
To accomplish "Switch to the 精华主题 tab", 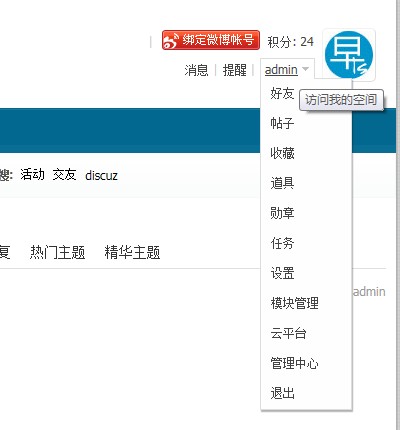I will click(x=132, y=252).
